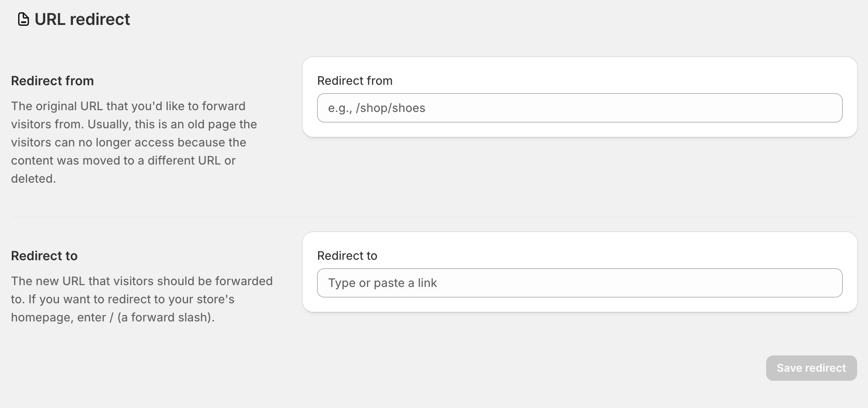This screenshot has width=868, height=408.
Task: Click the URL redirect page title
Action: (x=82, y=19)
